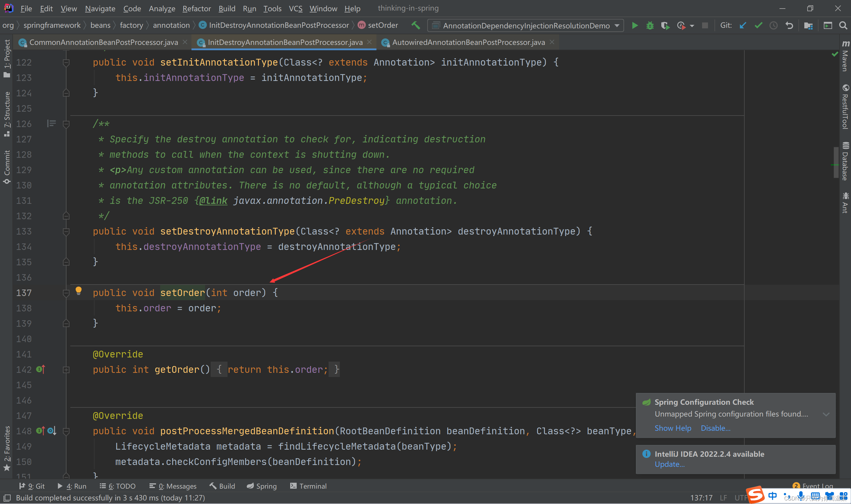Viewport: 851px width, 504px height.
Task: Expand the folded getOrder method
Action: (x=66, y=370)
